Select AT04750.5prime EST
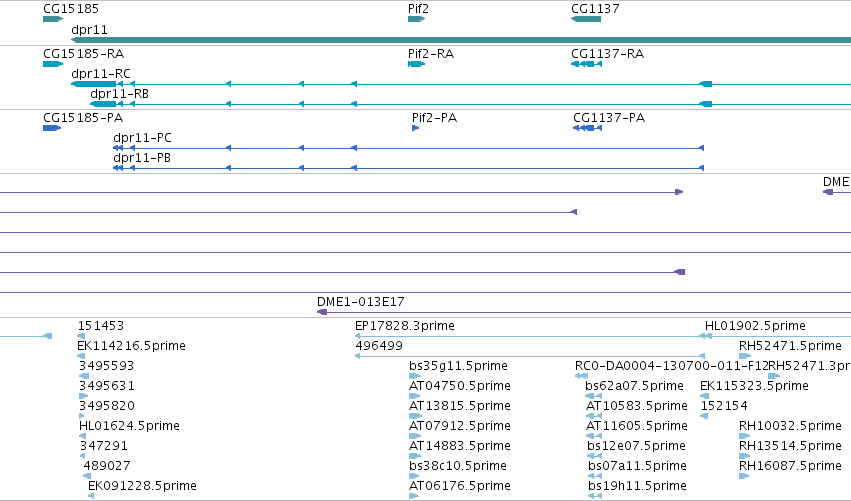The height and width of the screenshot is (501, 851). (x=415, y=396)
